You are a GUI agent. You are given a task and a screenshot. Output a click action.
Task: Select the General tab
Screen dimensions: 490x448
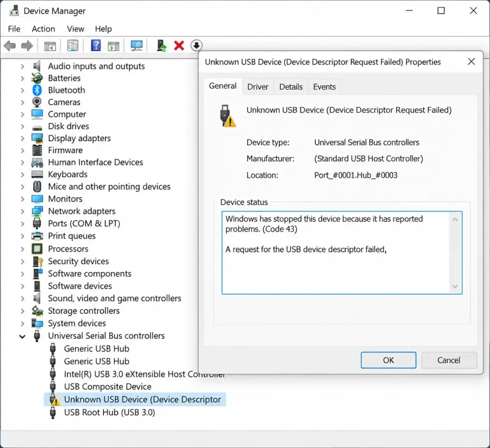tap(223, 86)
